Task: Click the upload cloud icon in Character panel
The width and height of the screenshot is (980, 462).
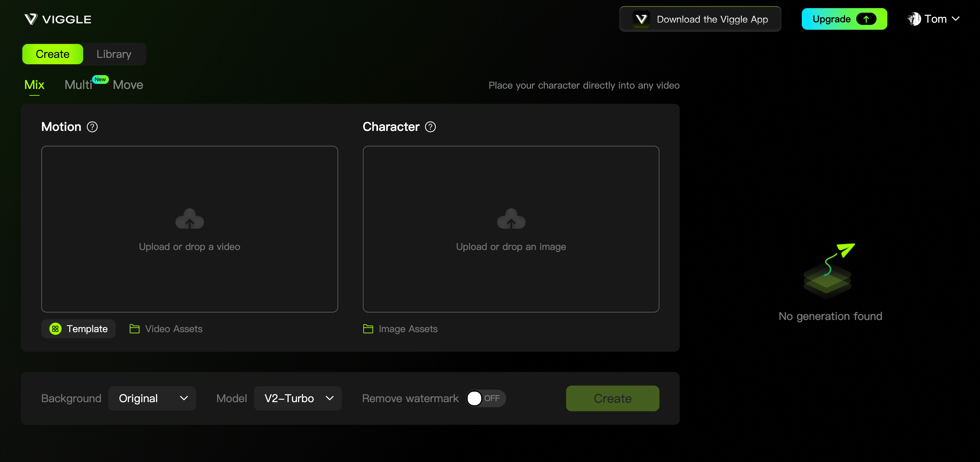Action: click(x=511, y=218)
